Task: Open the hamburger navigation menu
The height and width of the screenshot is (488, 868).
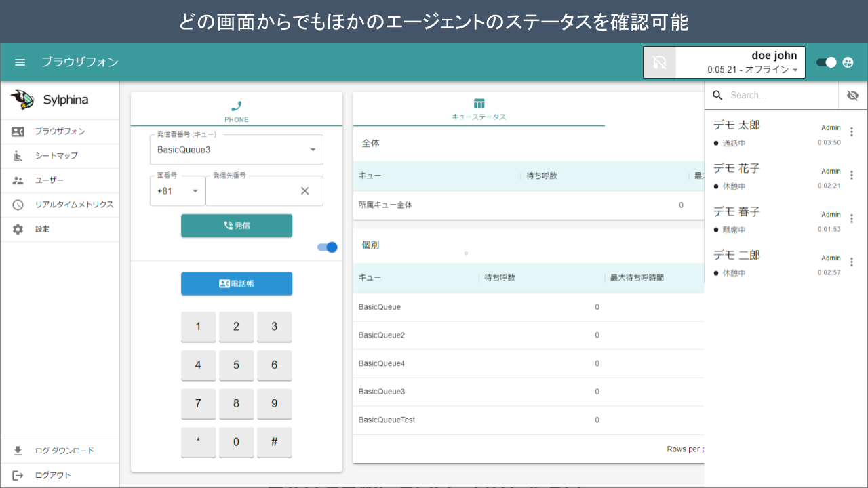Action: [x=20, y=62]
